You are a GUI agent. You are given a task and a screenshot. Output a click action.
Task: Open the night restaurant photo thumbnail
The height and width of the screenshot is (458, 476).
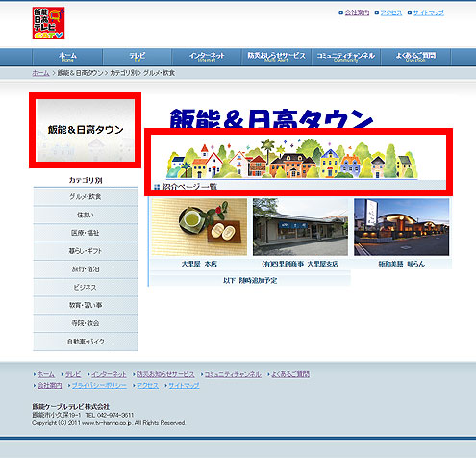(402, 227)
